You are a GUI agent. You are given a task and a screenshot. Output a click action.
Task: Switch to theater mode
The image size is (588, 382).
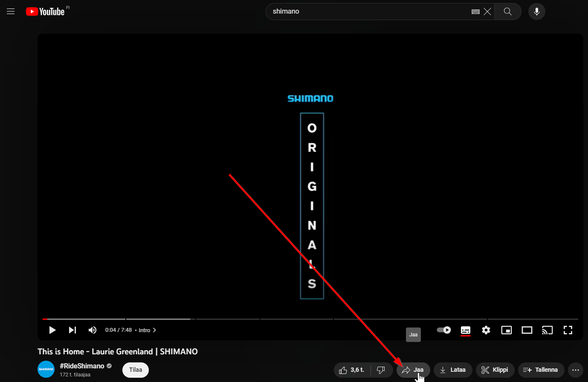(527, 330)
